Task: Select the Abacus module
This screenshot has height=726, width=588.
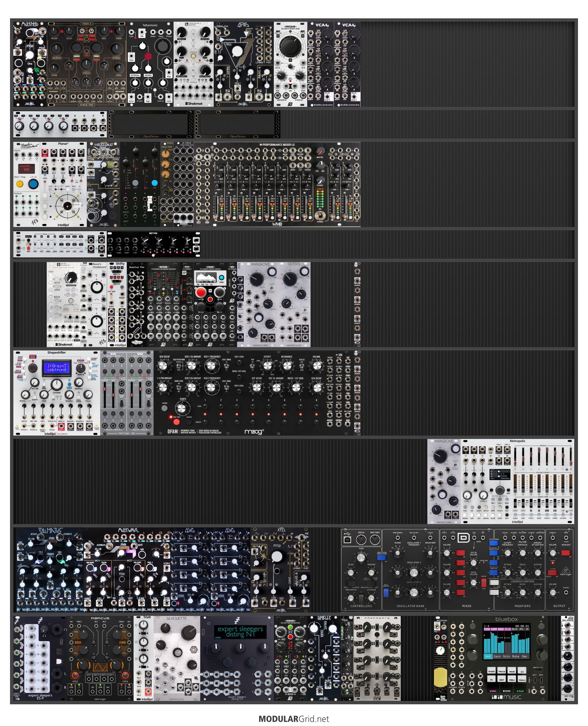Action: pyautogui.click(x=100, y=658)
